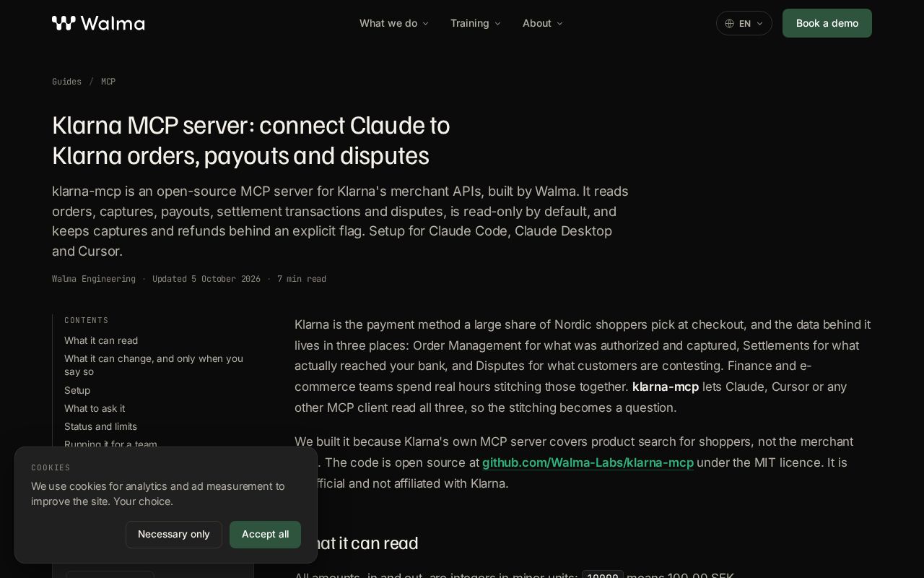Go to the Guides breadcrumb
924x578 pixels.
tap(66, 82)
